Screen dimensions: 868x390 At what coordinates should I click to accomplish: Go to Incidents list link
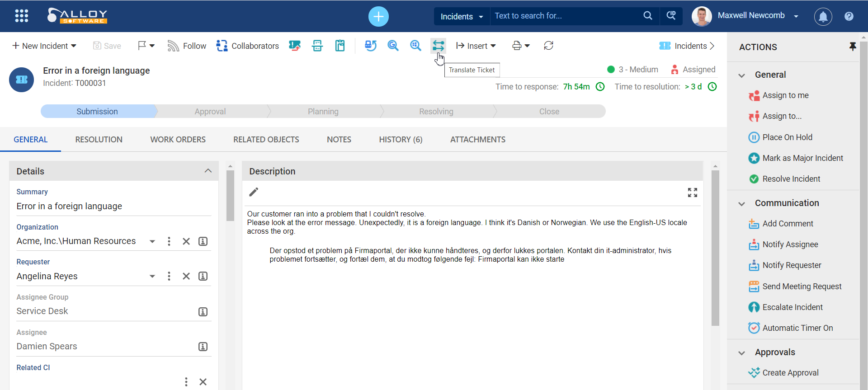687,46
